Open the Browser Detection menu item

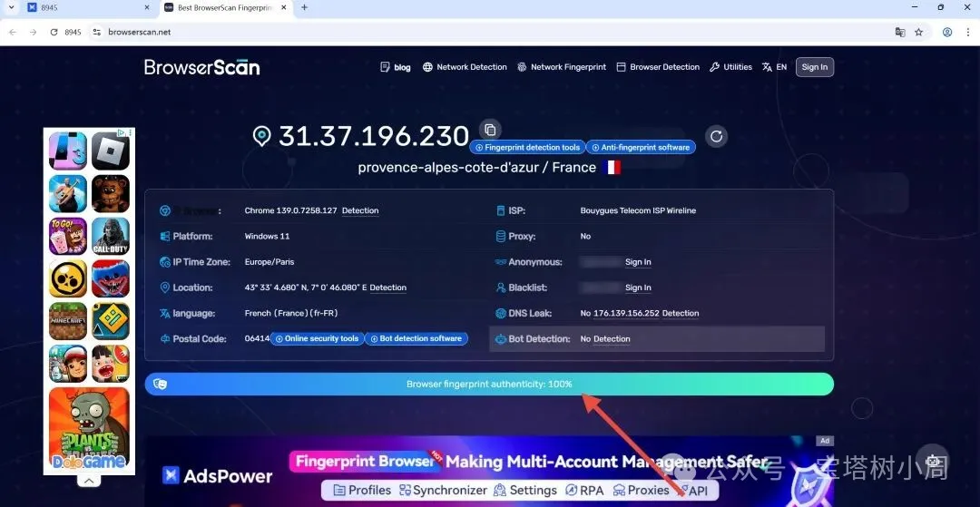click(658, 67)
